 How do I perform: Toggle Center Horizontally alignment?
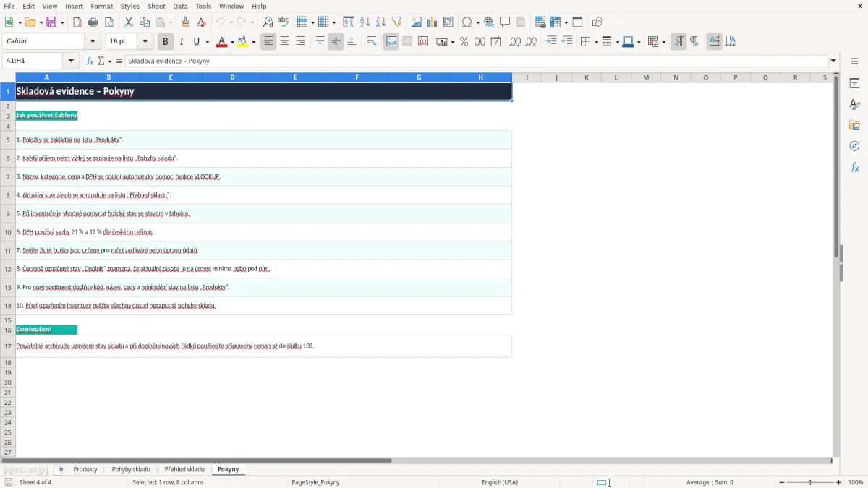[285, 42]
